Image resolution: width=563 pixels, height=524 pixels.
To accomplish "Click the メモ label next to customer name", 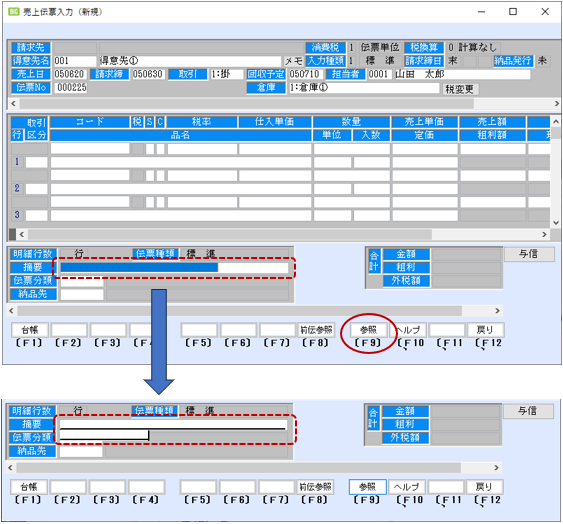I will [294, 61].
